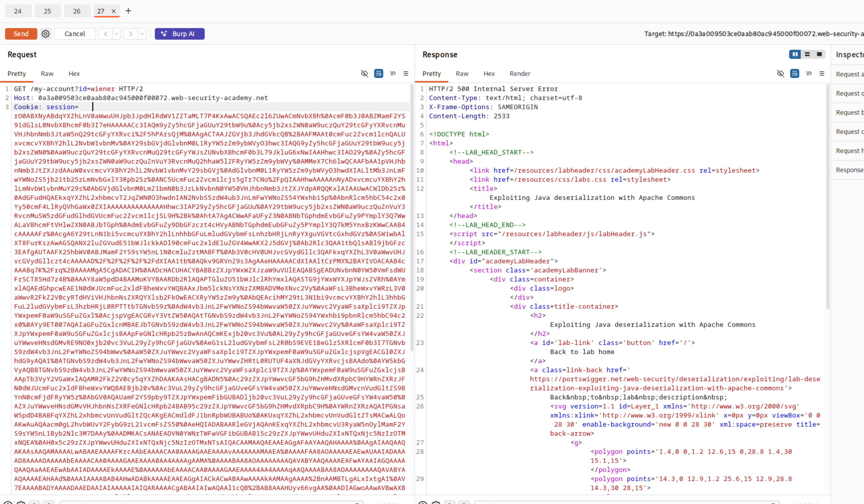864x504 pixels.
Task: Toggle non-printable characters hiding in Request
Action: tap(364, 73)
